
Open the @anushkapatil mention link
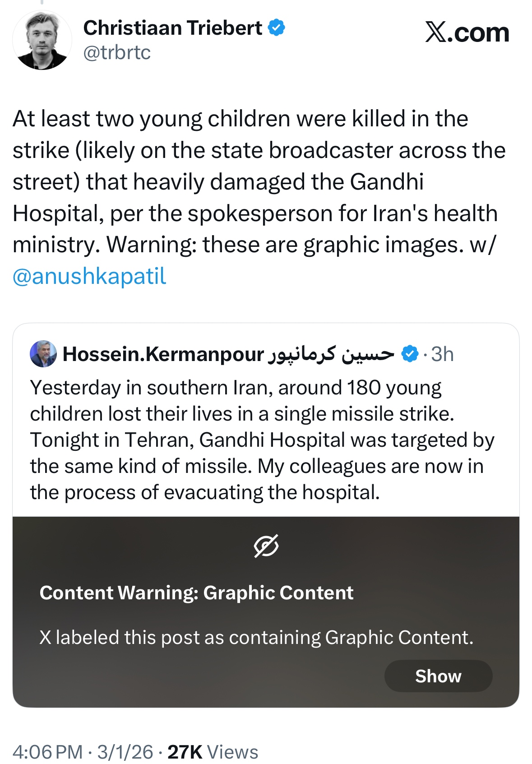click(89, 276)
